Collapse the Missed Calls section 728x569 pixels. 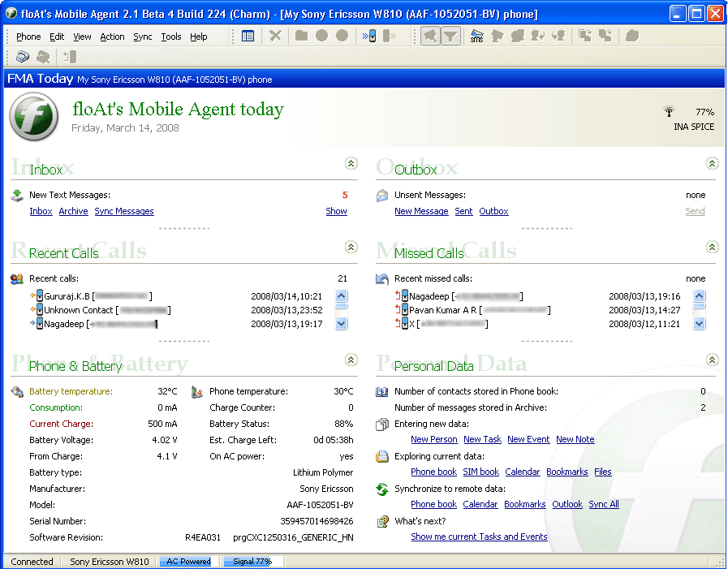[x=713, y=247]
